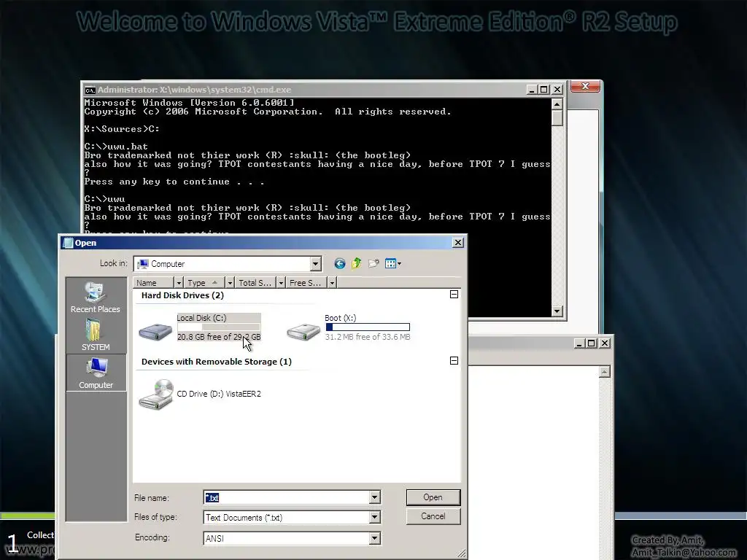Click the cmd scrollbar thumb

(x=557, y=118)
